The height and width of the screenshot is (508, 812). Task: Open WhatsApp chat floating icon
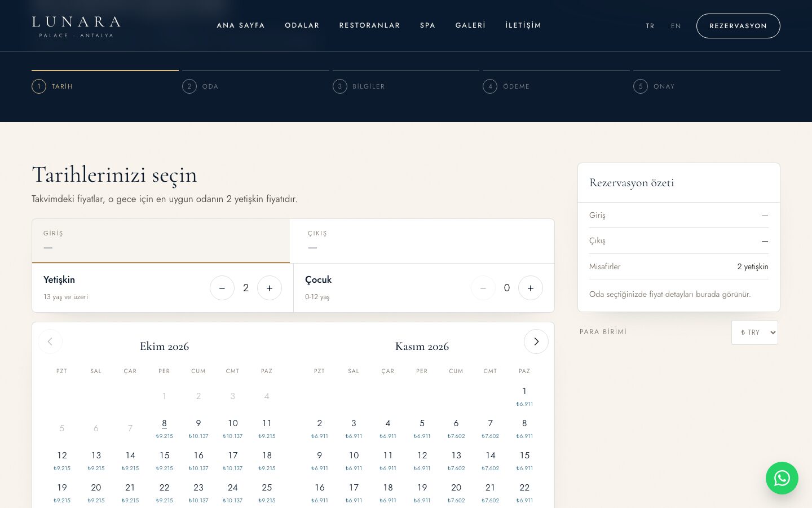tap(782, 478)
